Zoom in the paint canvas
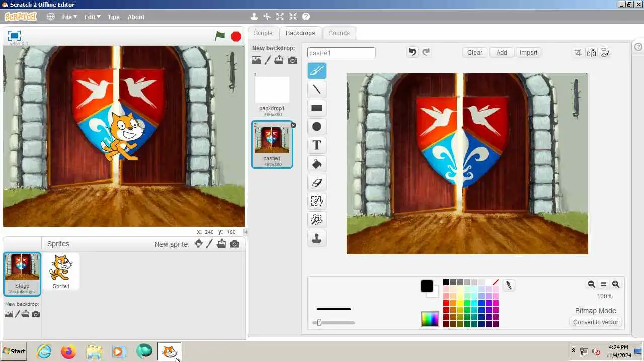644x362 pixels. click(616, 284)
